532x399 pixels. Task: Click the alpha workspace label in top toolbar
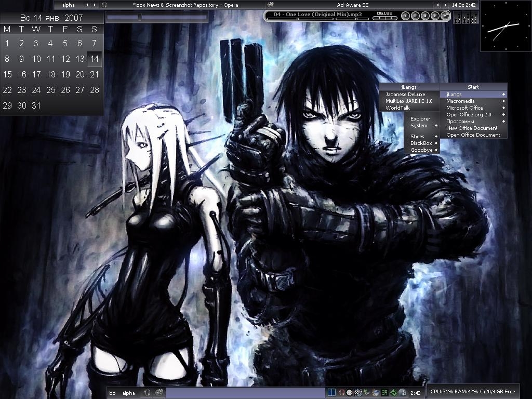point(68,5)
